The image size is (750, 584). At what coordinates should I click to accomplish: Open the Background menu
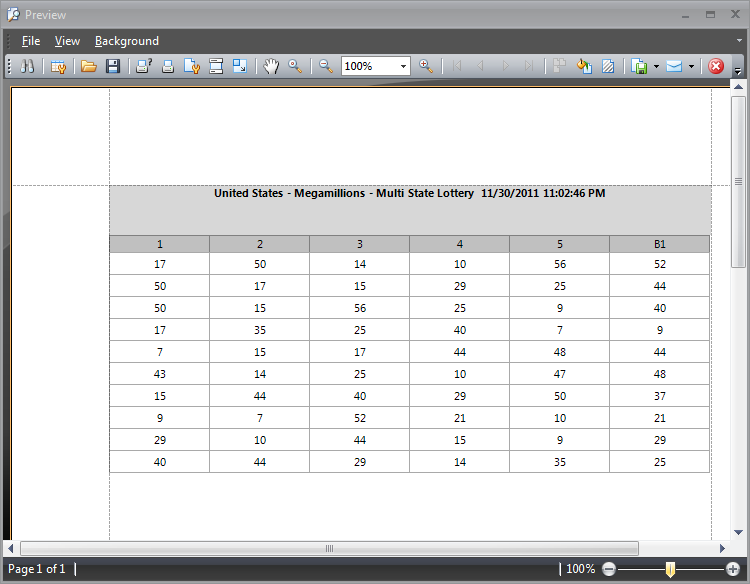pyautogui.click(x=127, y=41)
